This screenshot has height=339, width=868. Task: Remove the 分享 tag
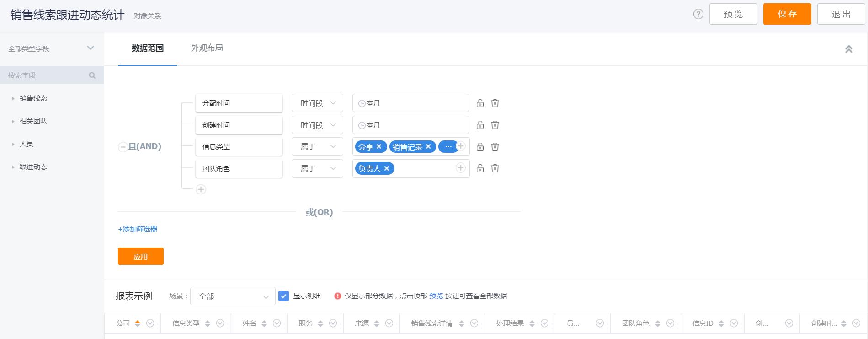[379, 146]
